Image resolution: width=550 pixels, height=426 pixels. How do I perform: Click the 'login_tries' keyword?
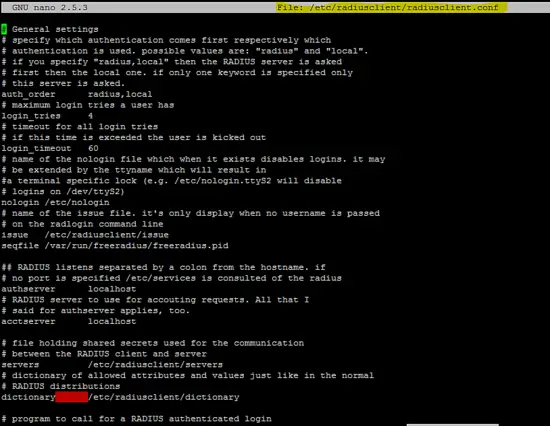pyautogui.click(x=31, y=116)
